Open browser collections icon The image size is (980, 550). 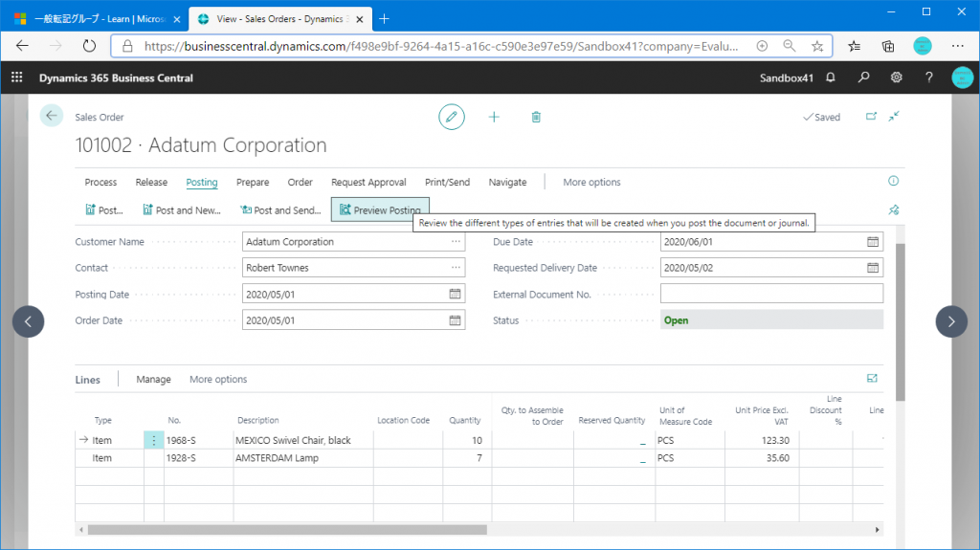click(888, 46)
